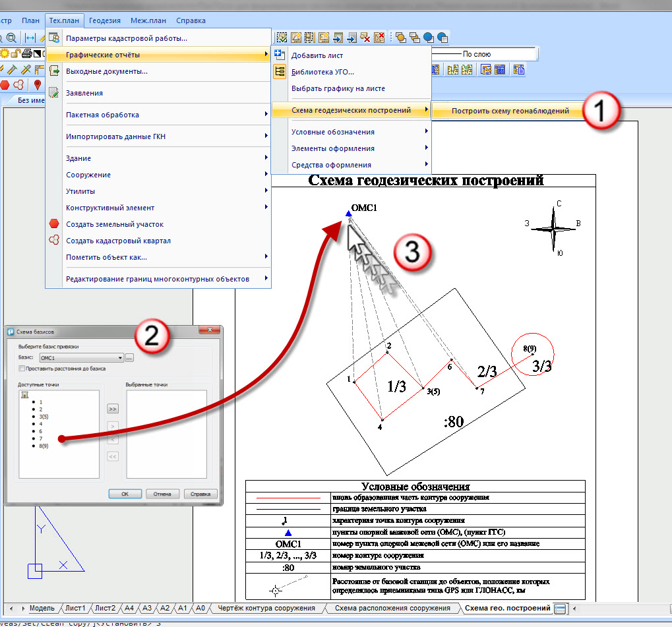The image size is (672, 627).
Task: Click the Параметры кадастровой работы menu icon
Action: pyautogui.click(x=54, y=38)
